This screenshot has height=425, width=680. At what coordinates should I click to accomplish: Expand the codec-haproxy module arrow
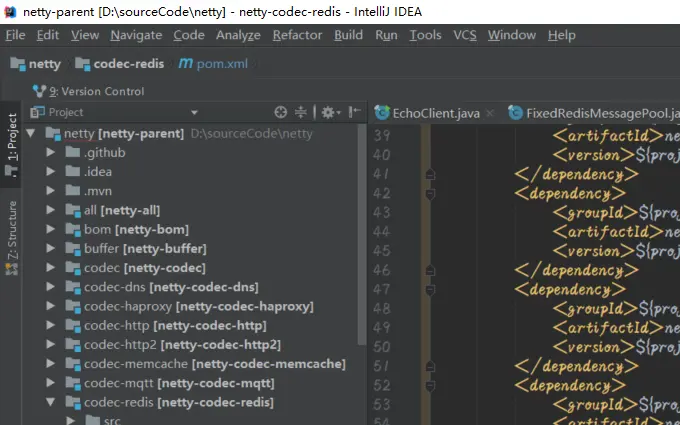(50, 306)
